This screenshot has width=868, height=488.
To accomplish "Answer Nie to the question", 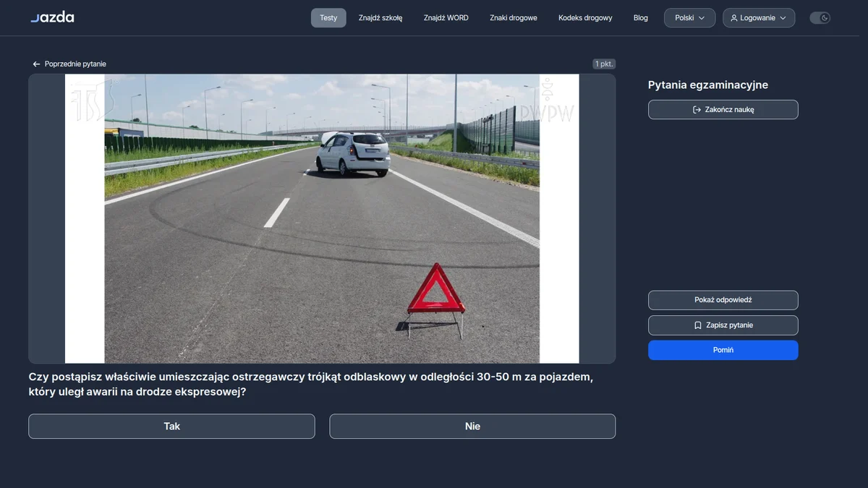I will 472,427.
